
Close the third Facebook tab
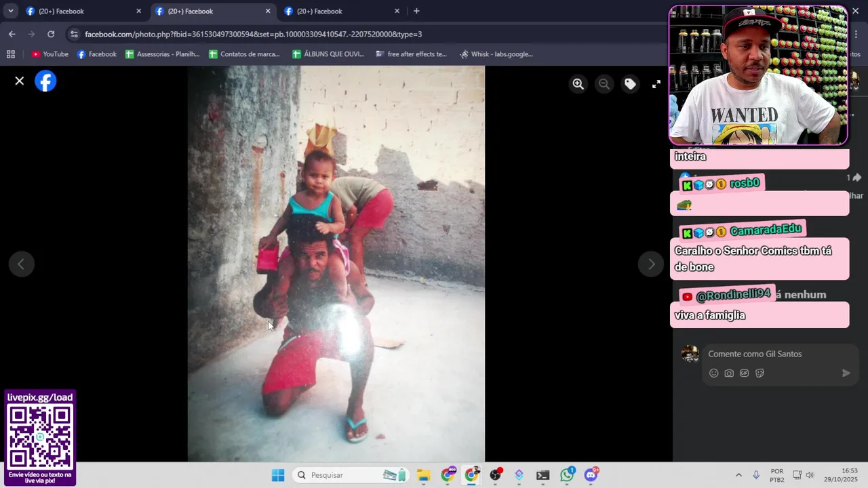397,11
